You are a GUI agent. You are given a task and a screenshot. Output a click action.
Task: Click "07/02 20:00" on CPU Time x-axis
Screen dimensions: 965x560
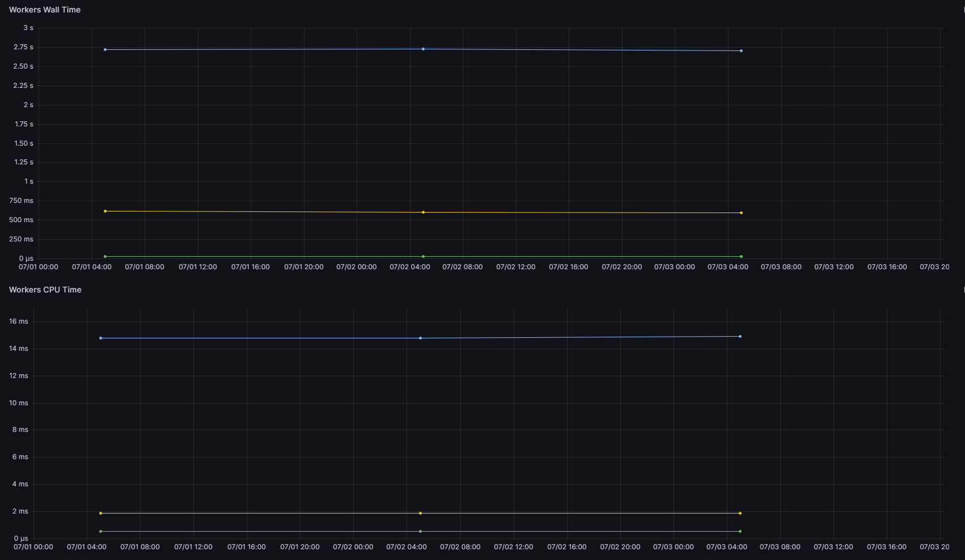(x=620, y=547)
